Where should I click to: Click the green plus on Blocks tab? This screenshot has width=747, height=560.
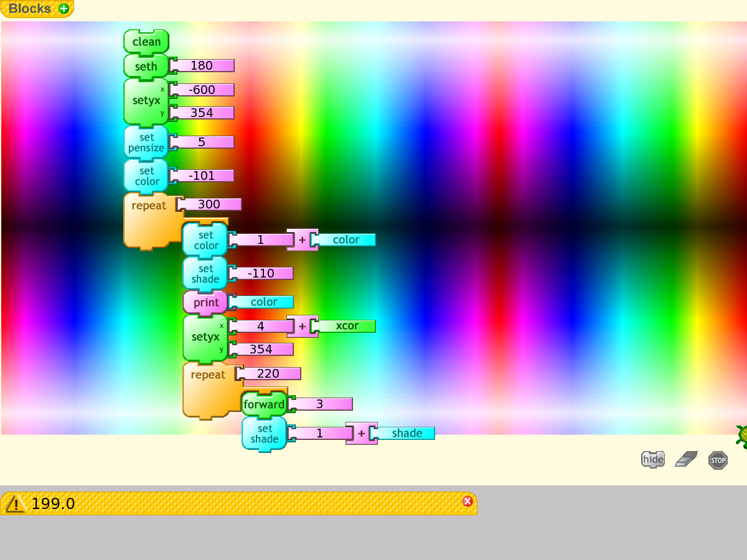[63, 9]
